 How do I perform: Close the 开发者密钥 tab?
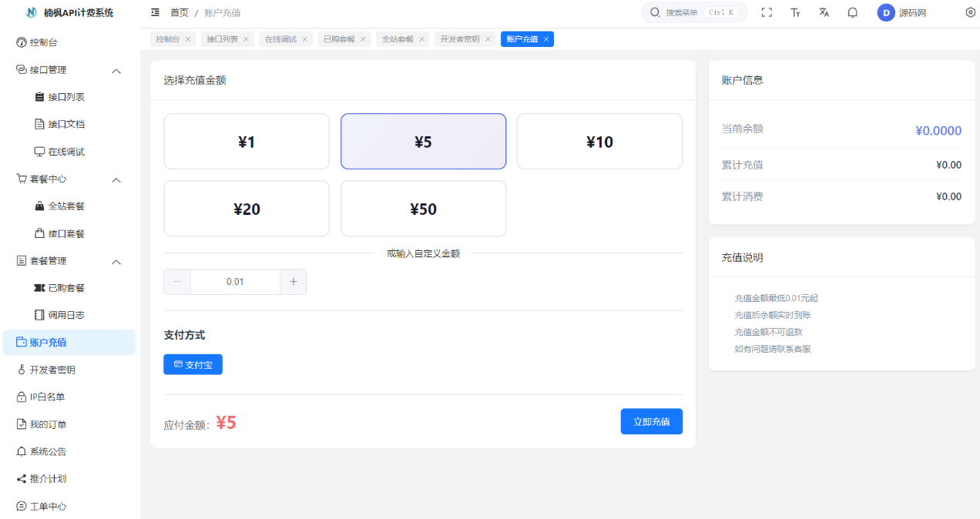(x=488, y=39)
